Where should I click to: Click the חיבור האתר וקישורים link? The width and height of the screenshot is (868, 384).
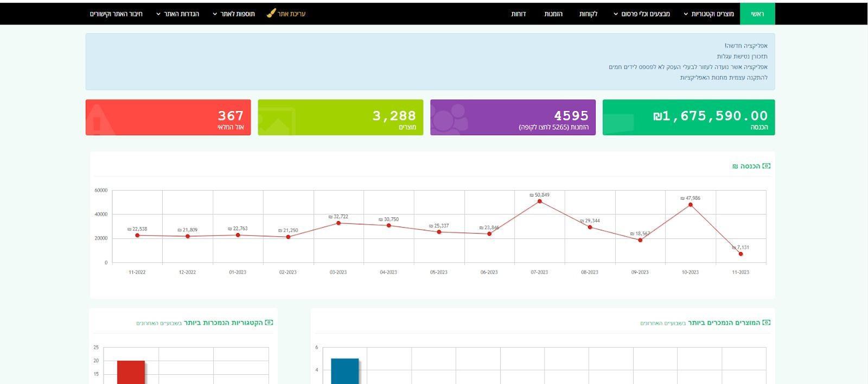[x=116, y=14]
